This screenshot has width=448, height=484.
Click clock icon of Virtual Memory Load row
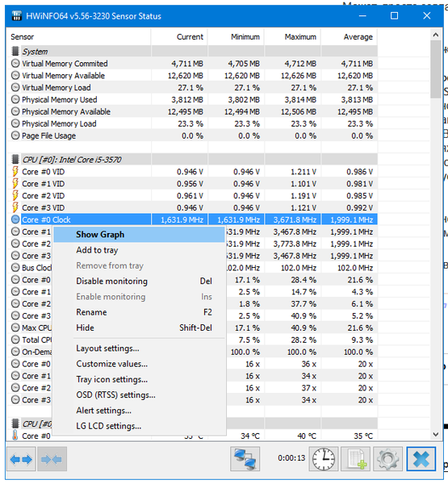(x=15, y=87)
